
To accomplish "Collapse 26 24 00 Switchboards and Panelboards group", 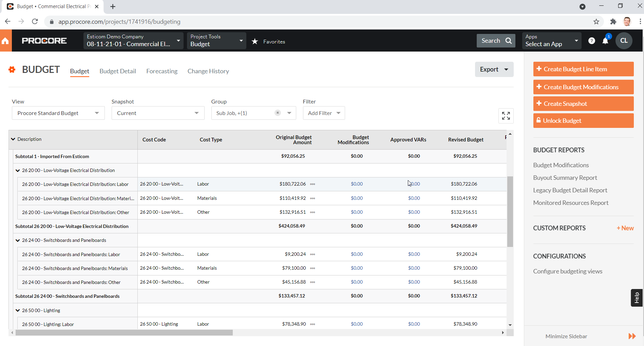I will click(x=18, y=240).
